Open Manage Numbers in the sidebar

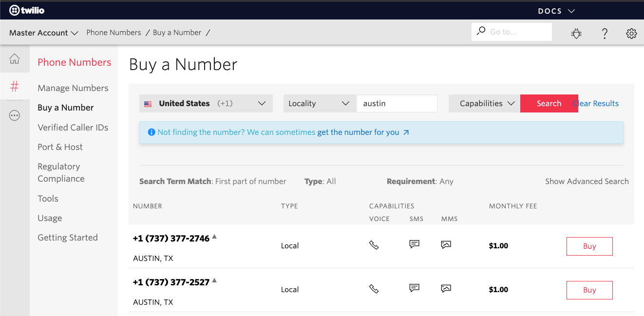tap(73, 88)
